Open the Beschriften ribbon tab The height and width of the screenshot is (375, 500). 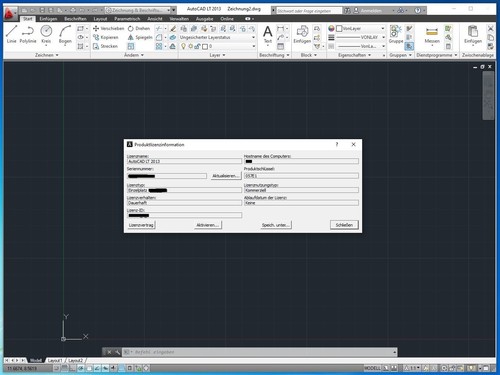pos(75,19)
